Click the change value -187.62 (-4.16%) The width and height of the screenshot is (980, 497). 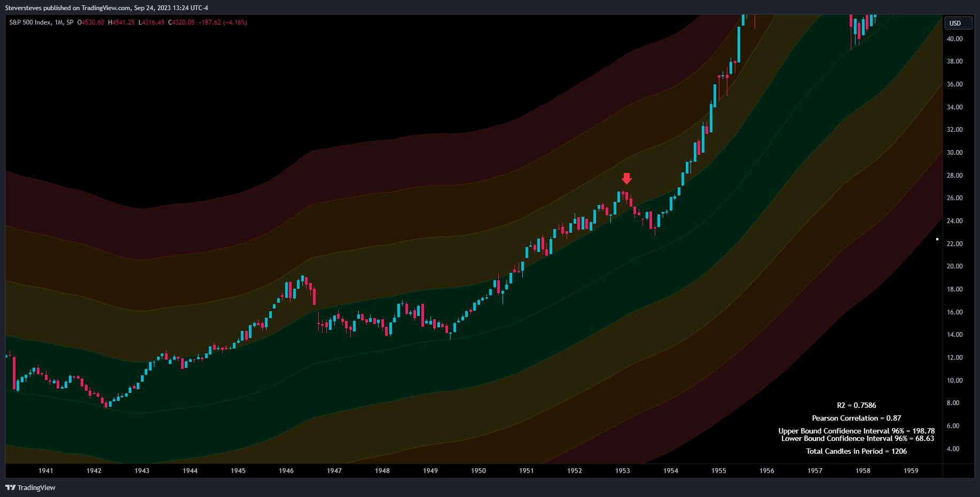(223, 22)
